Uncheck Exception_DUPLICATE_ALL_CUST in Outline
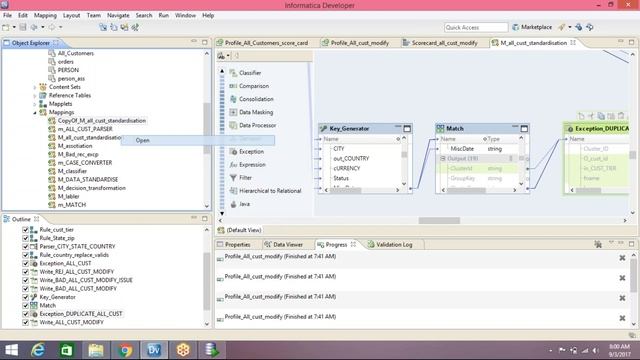Screen dimensions: 640x360 click(x=25, y=314)
